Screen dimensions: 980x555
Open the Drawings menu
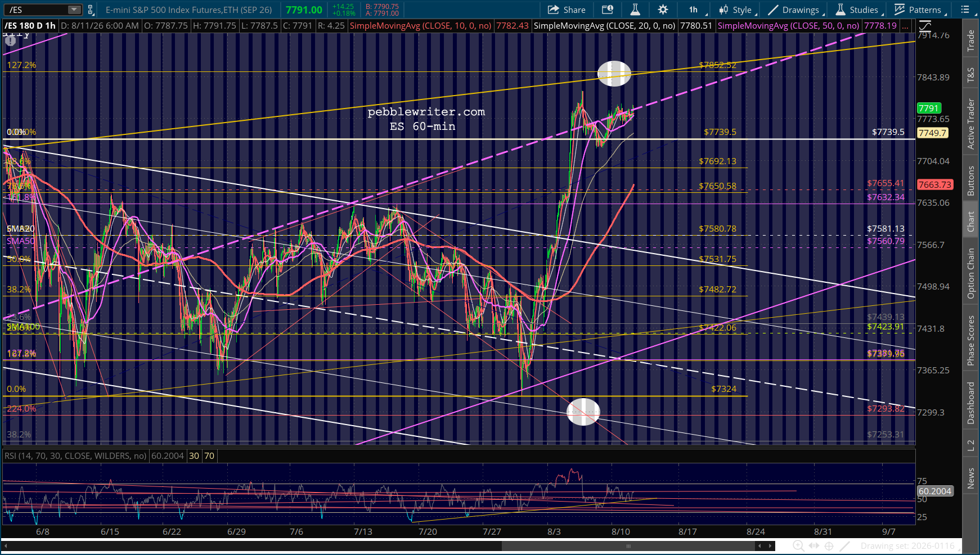pyautogui.click(x=795, y=10)
